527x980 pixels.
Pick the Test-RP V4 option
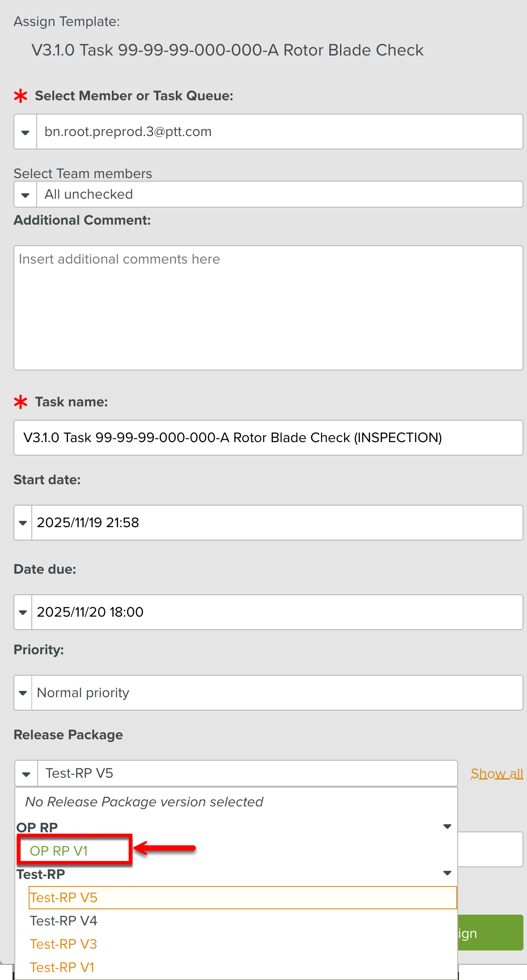[x=64, y=921]
